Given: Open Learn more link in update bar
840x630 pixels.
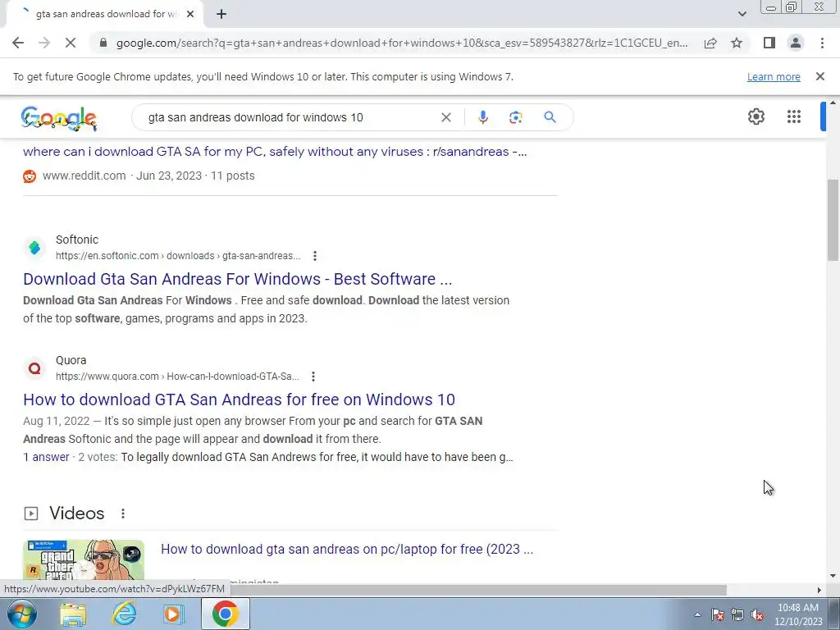Looking at the screenshot, I should point(774,76).
